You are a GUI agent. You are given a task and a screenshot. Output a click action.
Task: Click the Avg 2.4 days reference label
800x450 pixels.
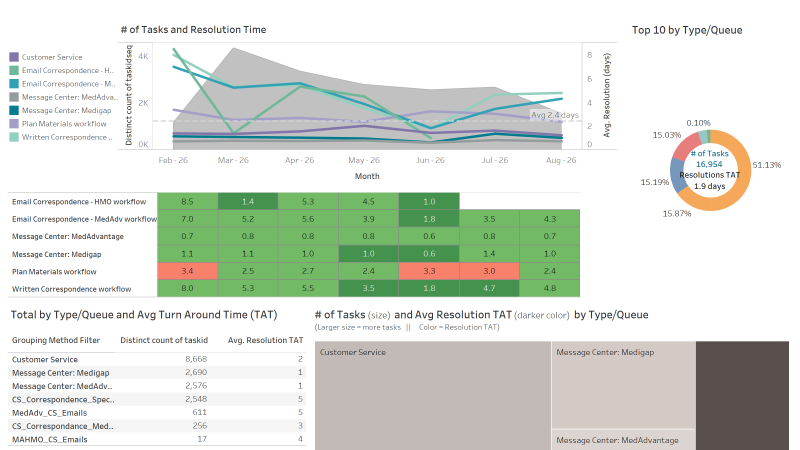[x=555, y=115]
